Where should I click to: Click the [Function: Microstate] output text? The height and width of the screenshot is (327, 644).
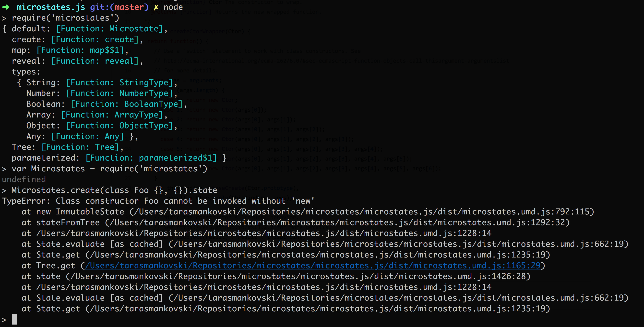109,29
